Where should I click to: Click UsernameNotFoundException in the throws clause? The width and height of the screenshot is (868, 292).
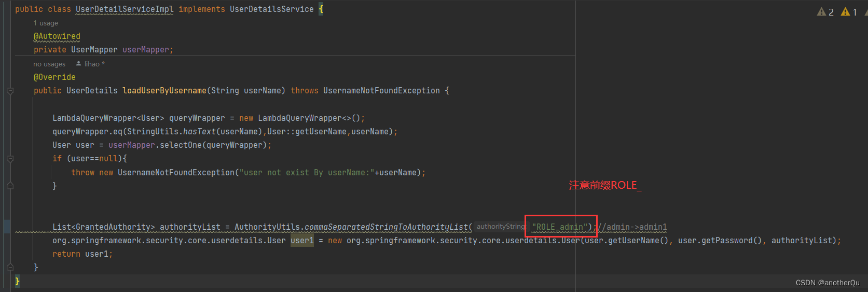click(x=381, y=91)
